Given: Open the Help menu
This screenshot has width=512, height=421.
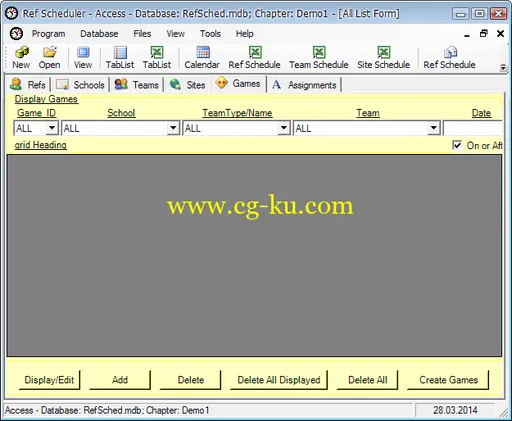Looking at the screenshot, I should tap(245, 34).
